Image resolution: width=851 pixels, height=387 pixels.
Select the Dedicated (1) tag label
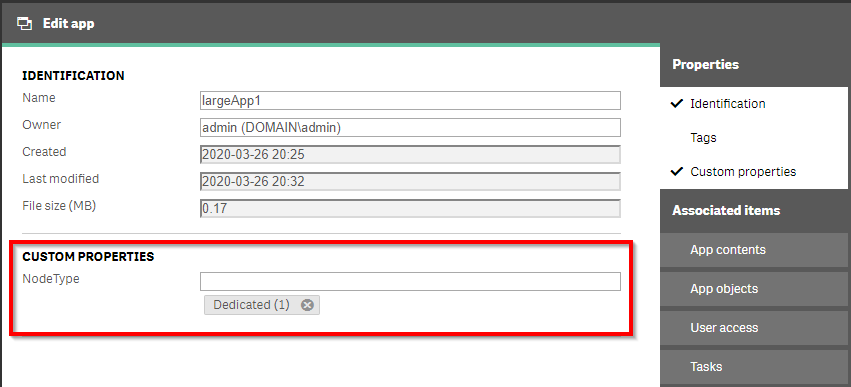pos(251,305)
